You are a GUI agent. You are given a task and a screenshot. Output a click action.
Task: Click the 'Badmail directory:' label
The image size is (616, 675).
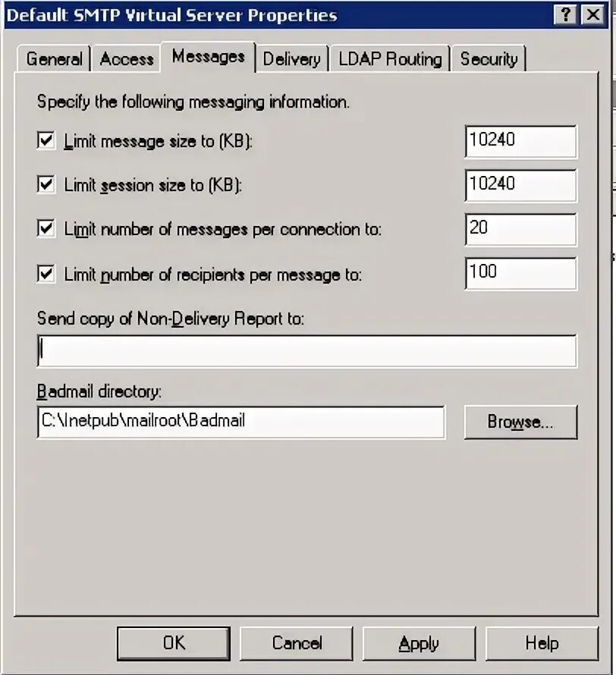point(99,391)
